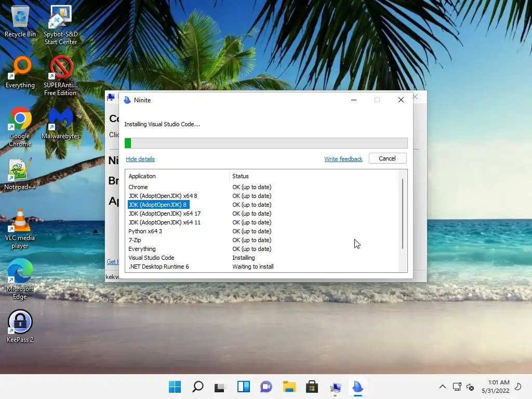
Task: Click the Ninite title bar logo
Action: click(x=127, y=100)
